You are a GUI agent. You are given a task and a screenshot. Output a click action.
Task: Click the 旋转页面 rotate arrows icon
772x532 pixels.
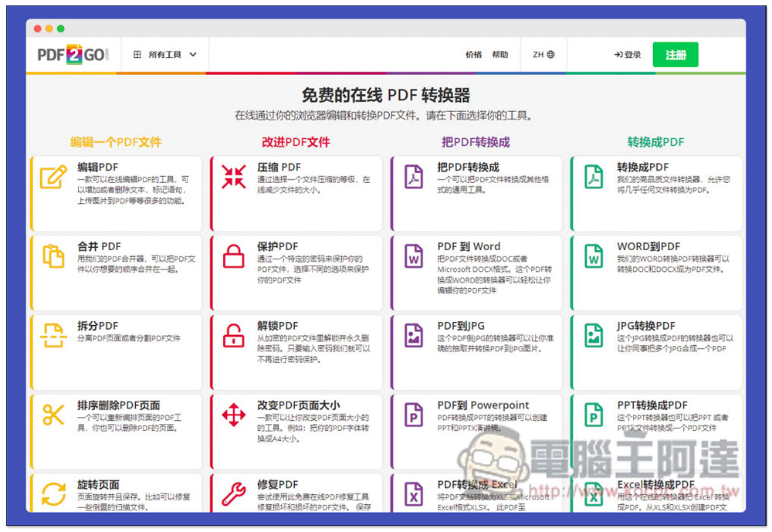[53, 494]
